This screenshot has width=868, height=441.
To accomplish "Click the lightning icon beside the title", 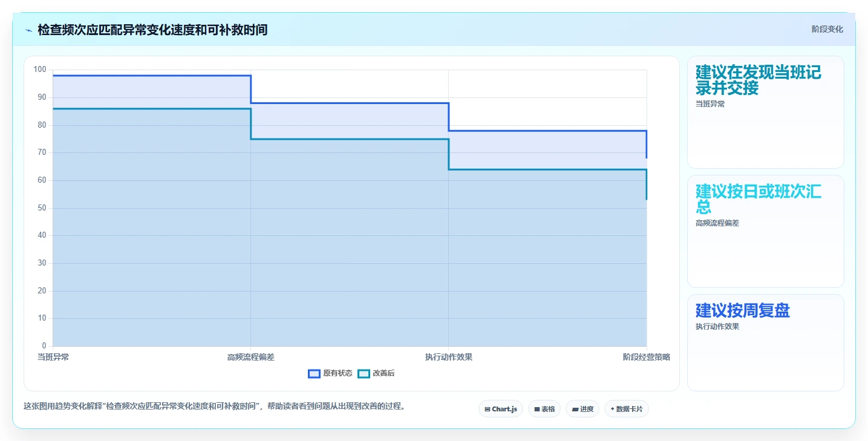I will (x=28, y=30).
